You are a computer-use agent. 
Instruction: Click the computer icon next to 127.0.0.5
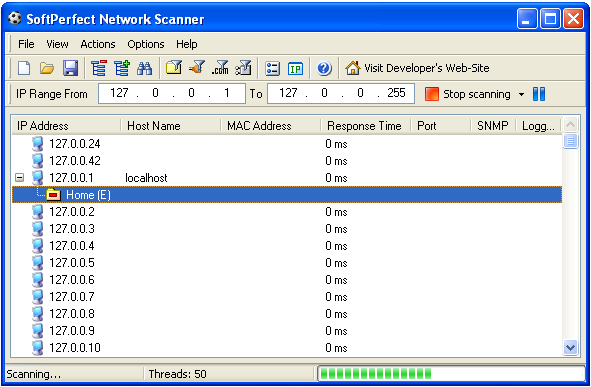pos(37,263)
